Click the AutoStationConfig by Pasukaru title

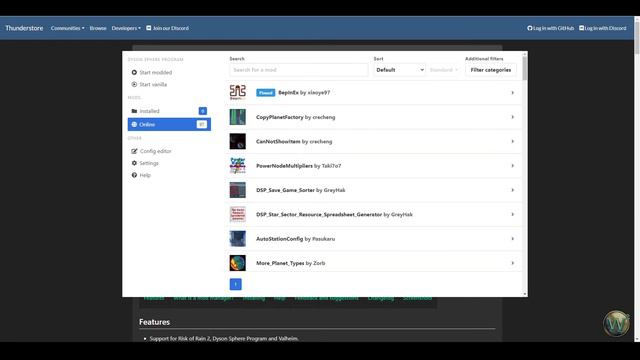click(x=296, y=239)
